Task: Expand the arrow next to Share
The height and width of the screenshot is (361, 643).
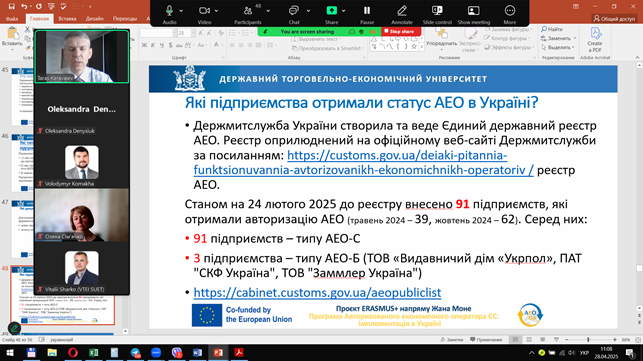Action: point(344,11)
